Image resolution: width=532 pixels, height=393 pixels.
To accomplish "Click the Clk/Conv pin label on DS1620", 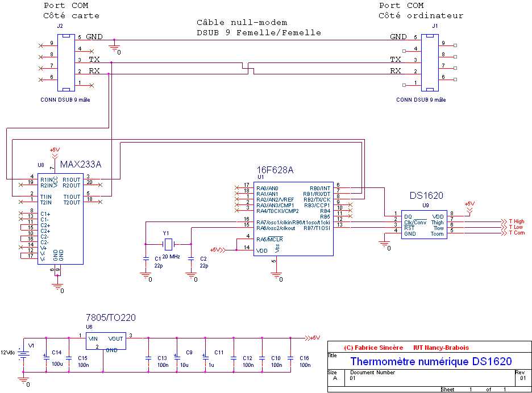I will (415, 223).
